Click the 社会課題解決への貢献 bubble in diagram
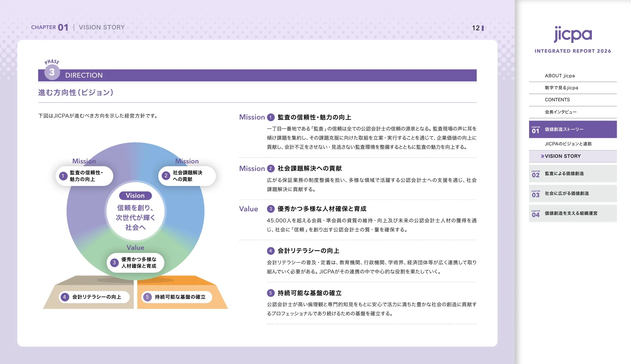631x364 pixels. 187,176
